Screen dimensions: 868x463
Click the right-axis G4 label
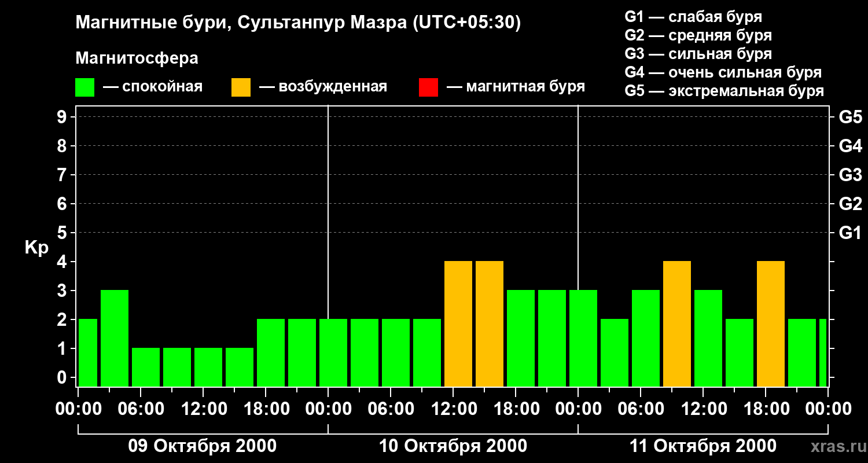click(x=850, y=146)
